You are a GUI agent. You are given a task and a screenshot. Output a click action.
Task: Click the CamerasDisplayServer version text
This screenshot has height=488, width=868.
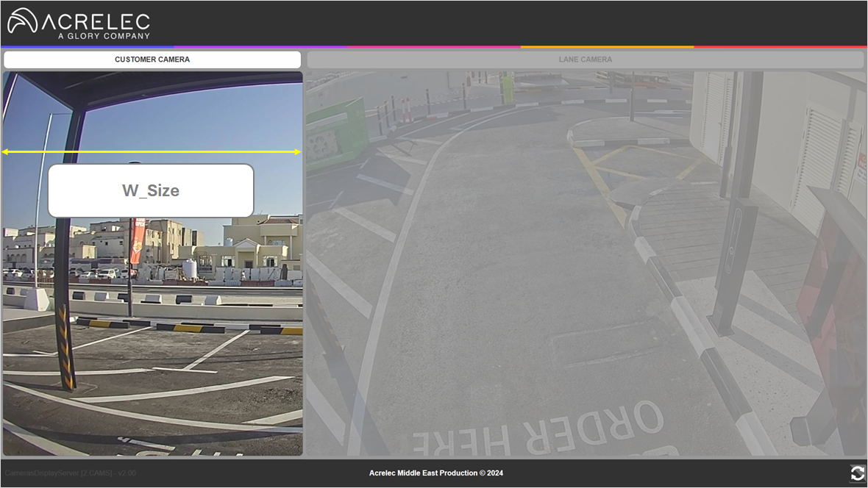[71, 473]
